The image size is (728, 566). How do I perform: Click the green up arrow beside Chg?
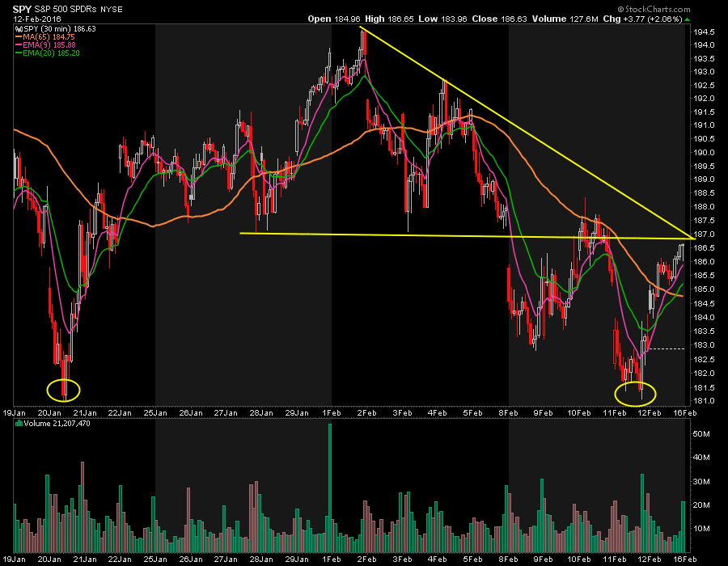(x=687, y=19)
